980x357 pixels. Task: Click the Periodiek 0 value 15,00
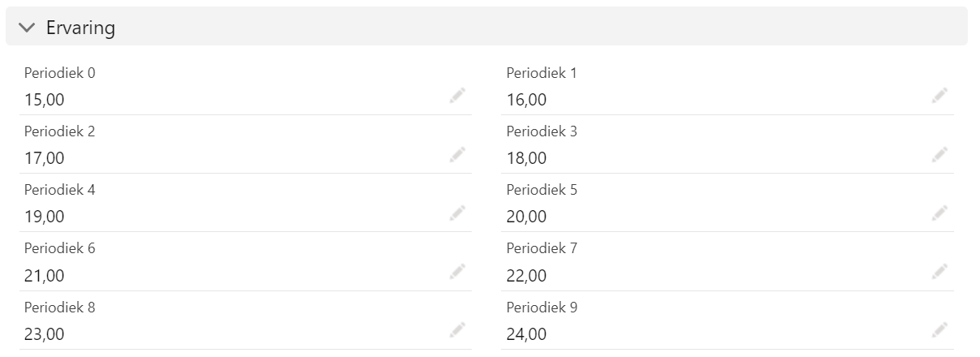coord(44,100)
